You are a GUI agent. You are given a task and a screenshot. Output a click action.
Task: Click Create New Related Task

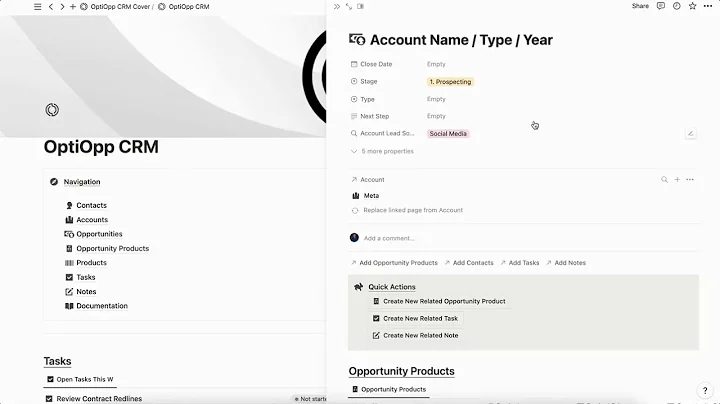click(x=416, y=318)
